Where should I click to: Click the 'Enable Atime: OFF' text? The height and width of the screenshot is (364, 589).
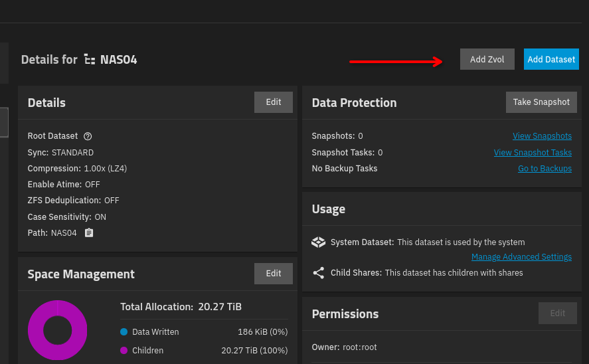64,185
